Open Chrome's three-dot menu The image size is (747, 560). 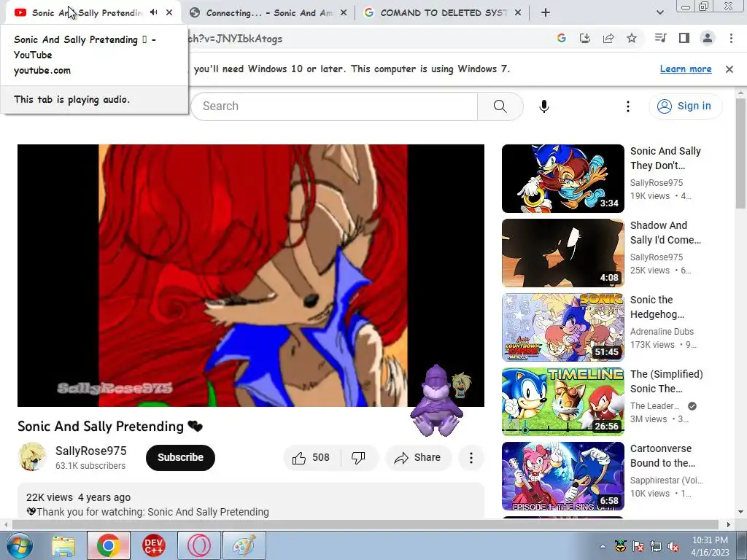click(x=731, y=38)
